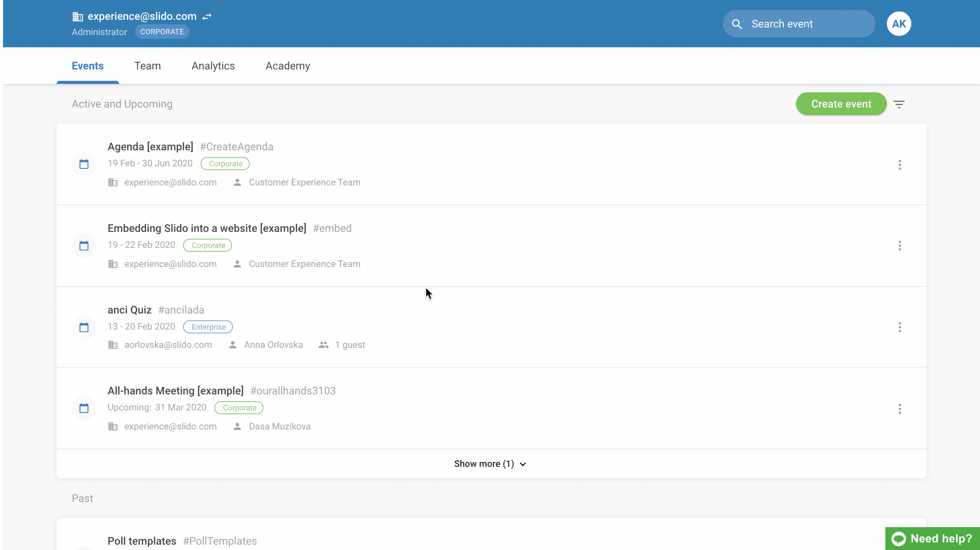980x550 pixels.
Task: Click organization icon beside aorlovska@slido.com
Action: (113, 345)
